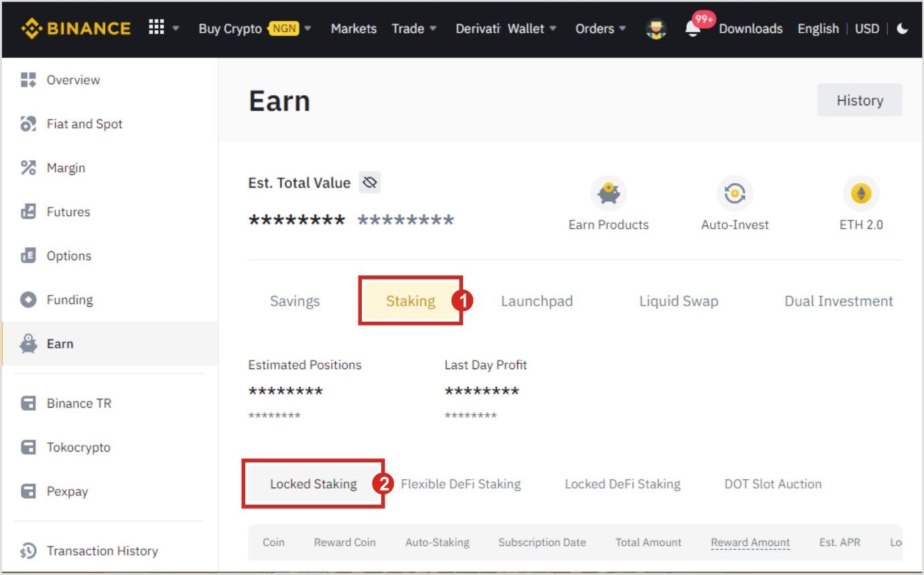Change the USD display currency
Viewport: 924px width, 575px height.
pos(867,29)
